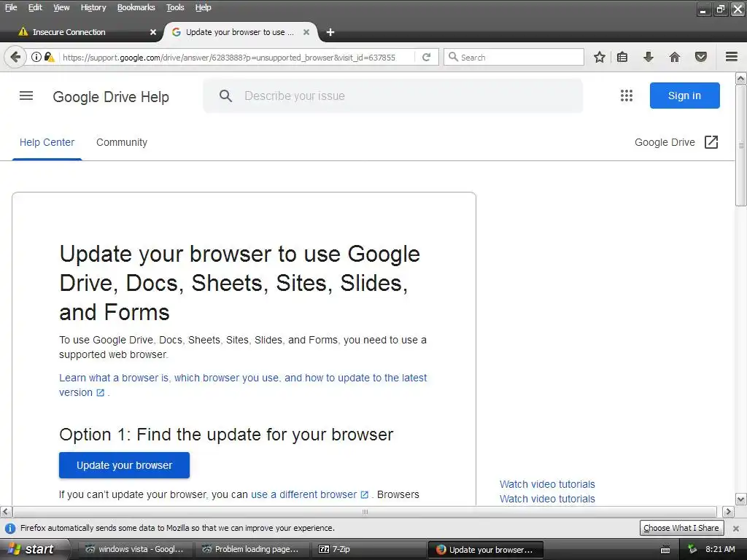747x560 pixels.
Task: Close the Update your browser tab
Action: pyautogui.click(x=306, y=32)
